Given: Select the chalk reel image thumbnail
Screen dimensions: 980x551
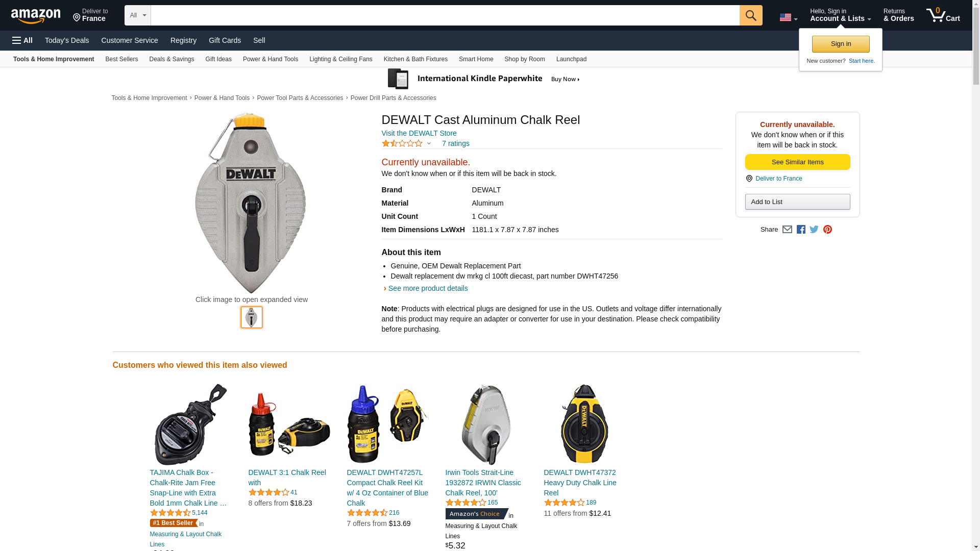Looking at the screenshot, I should [x=252, y=317].
